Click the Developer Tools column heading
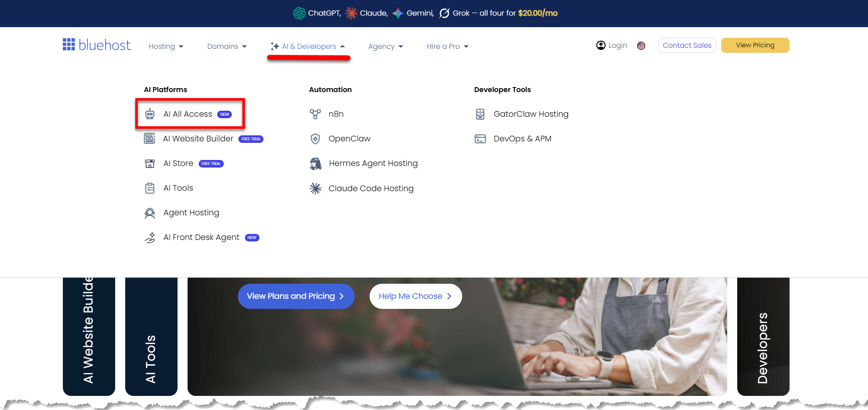This screenshot has width=868, height=410. click(x=502, y=90)
